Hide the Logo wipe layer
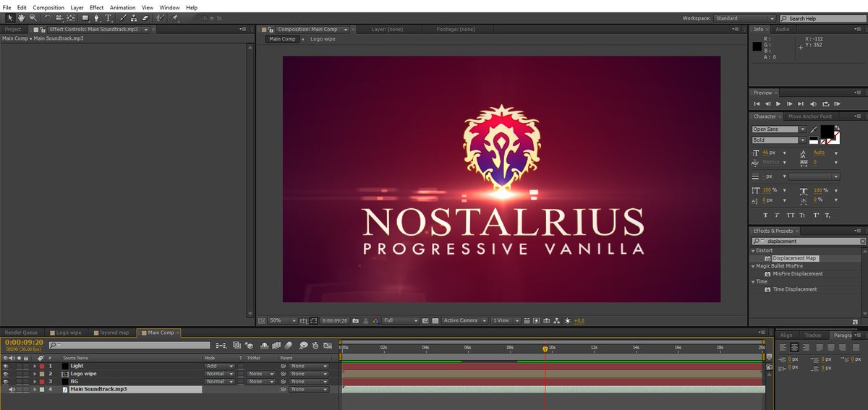Viewport: 868px width, 410px height. pyautogui.click(x=6, y=374)
